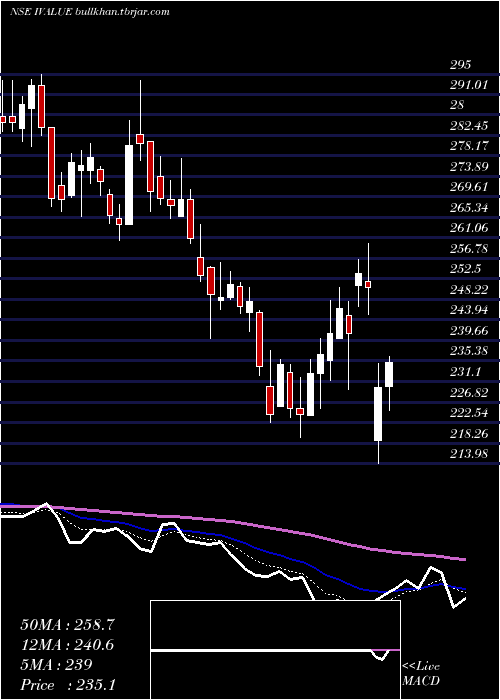Select the 231.1 price level label
This screenshot has height=700, width=500.
click(466, 371)
